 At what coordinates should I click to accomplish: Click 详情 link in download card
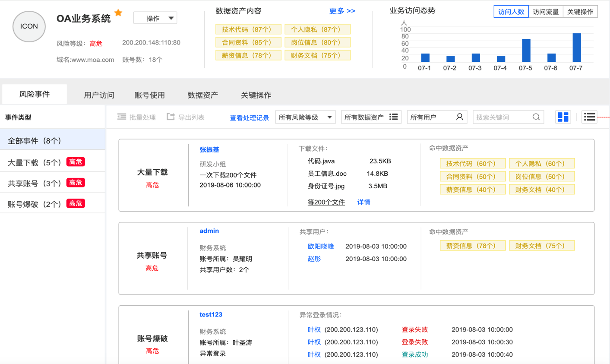coord(363,202)
